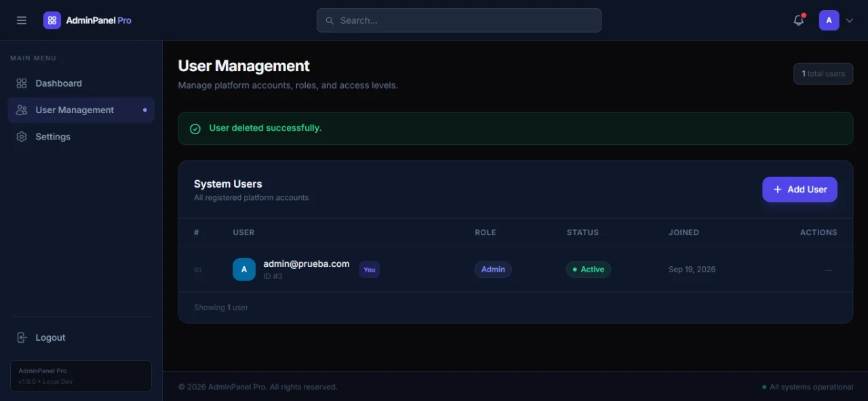Click the 'Sep 19, 2026' joined date
868x401 pixels.
[x=692, y=270]
